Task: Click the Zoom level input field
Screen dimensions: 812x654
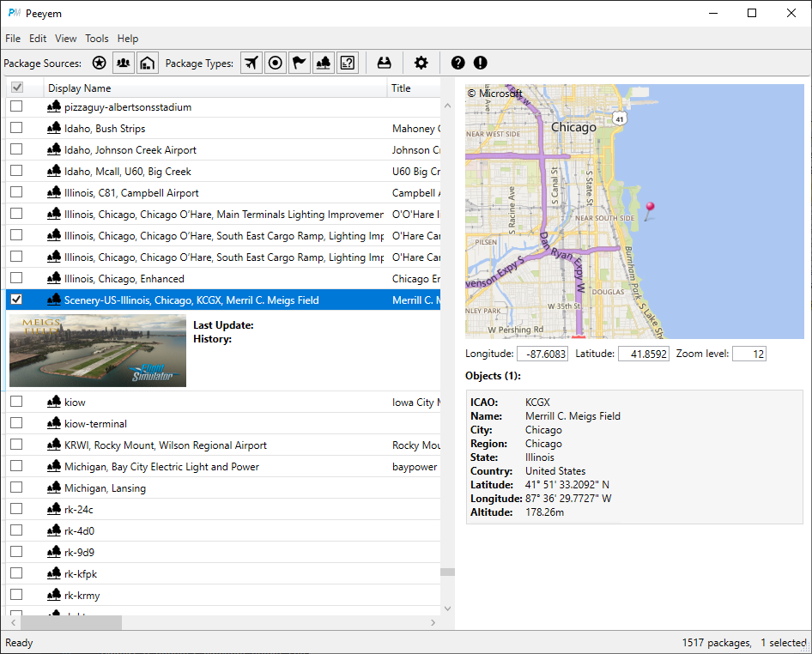Action: (x=748, y=354)
